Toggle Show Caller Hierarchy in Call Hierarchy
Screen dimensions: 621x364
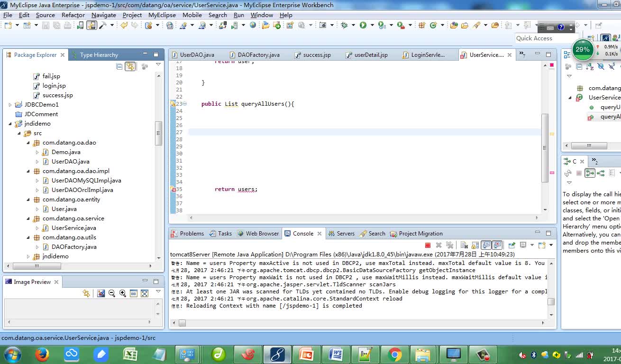590,173
